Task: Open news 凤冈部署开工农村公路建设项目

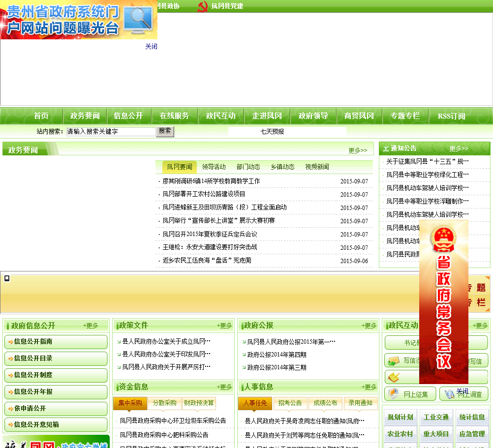Action: (x=204, y=194)
